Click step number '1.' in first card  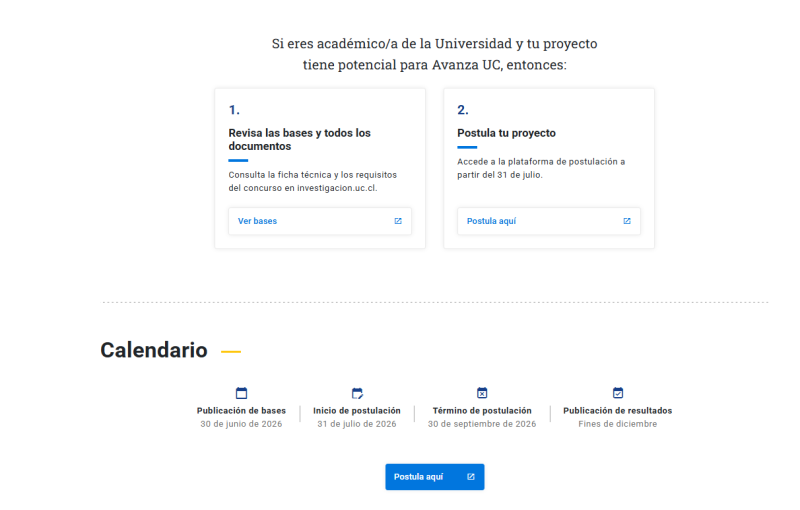point(234,110)
